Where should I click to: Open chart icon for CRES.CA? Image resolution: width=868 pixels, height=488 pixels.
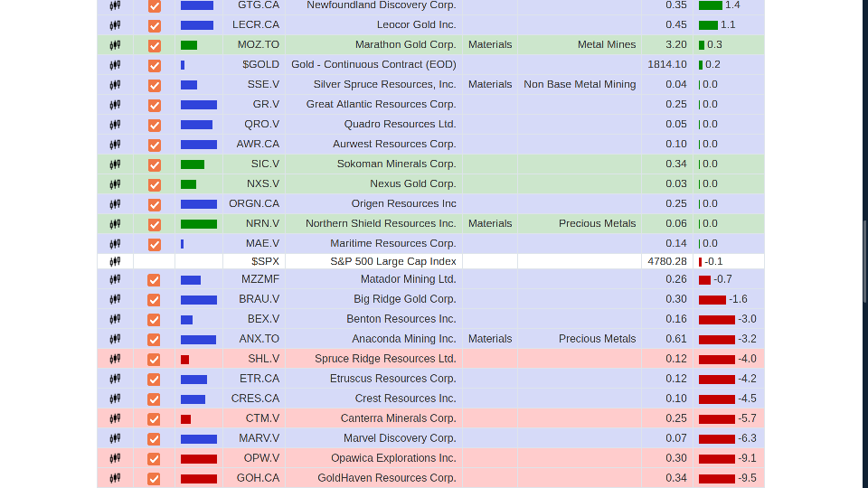[x=115, y=399]
